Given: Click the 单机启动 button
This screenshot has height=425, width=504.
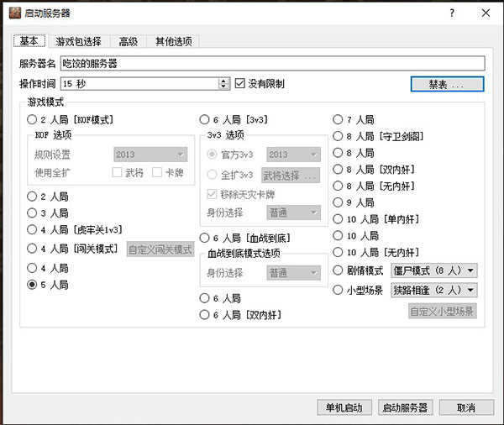Looking at the screenshot, I should 344,407.
